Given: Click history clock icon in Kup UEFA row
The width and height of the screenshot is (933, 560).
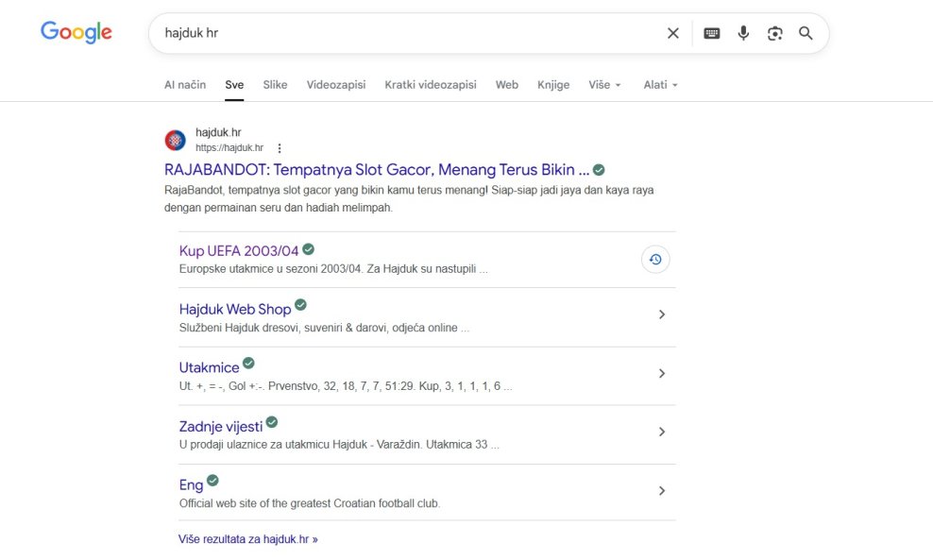Looking at the screenshot, I should click(x=655, y=260).
